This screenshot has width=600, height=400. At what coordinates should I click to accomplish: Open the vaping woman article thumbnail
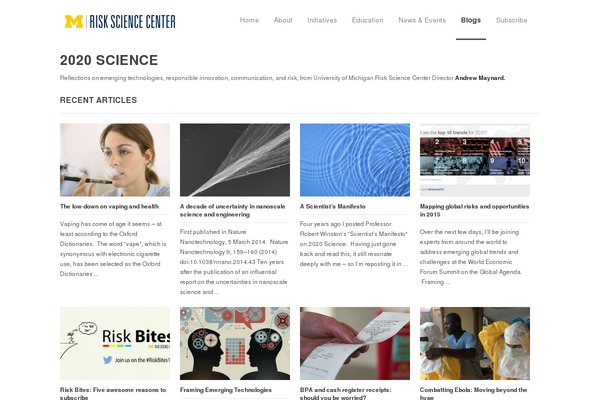115,160
